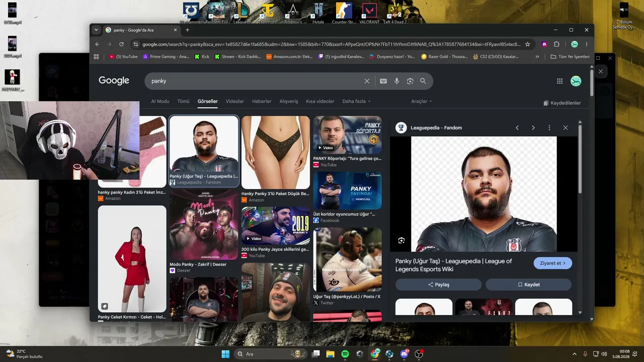
Task: Switch to the Haberler tab
Action: (262, 101)
